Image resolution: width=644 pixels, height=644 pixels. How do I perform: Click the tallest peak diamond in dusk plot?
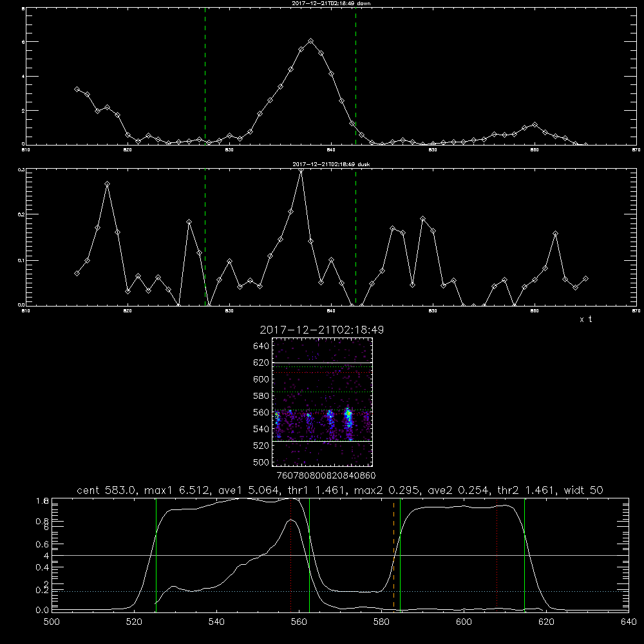301,170
